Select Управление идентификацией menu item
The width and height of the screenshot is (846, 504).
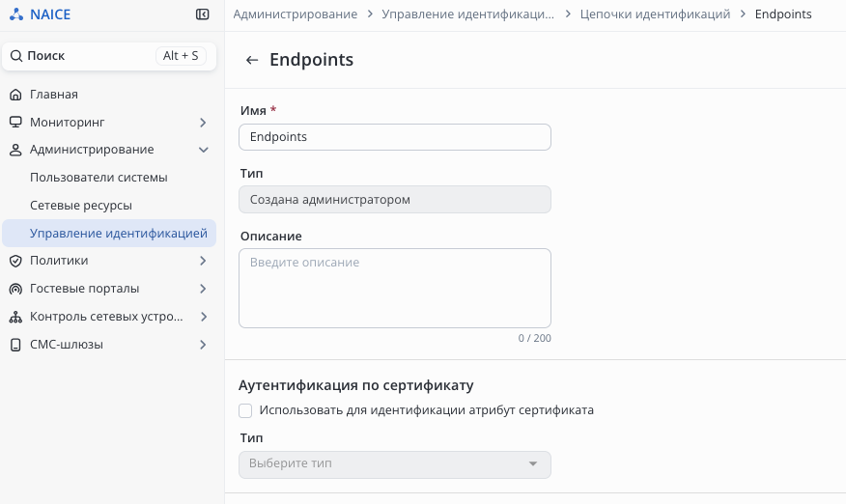pyautogui.click(x=119, y=234)
